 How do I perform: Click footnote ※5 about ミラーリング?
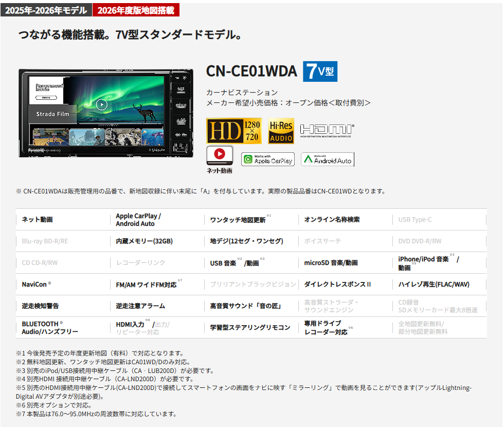(x=244, y=392)
